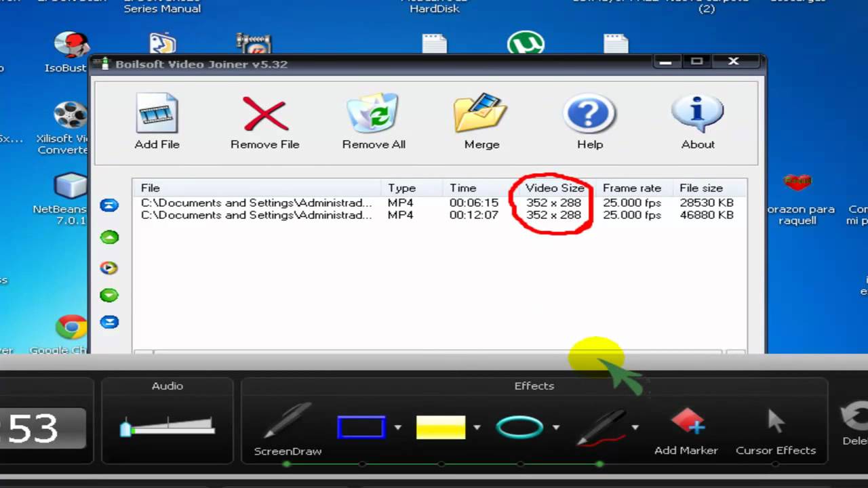Open the highlight effect dropdown arrow

pyautogui.click(x=477, y=428)
